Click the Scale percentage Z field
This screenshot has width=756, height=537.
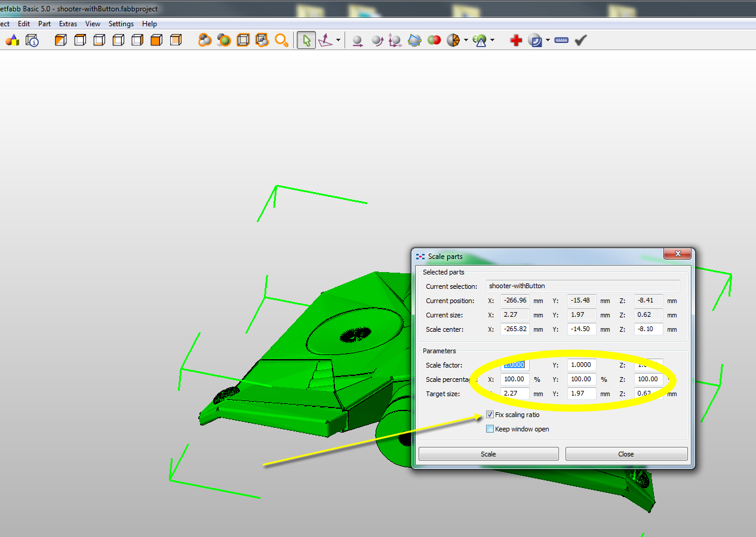click(x=649, y=379)
